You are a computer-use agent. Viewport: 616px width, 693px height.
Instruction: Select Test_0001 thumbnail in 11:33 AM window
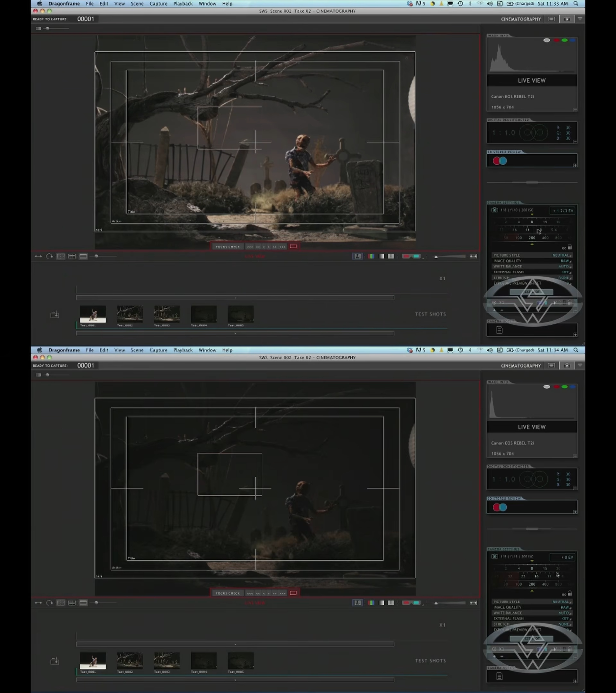(x=93, y=314)
